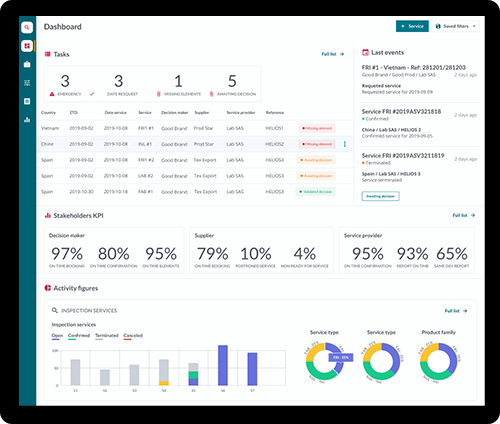The image size is (500, 424).
Task: Click the second Service type donut chart
Action: point(381,361)
